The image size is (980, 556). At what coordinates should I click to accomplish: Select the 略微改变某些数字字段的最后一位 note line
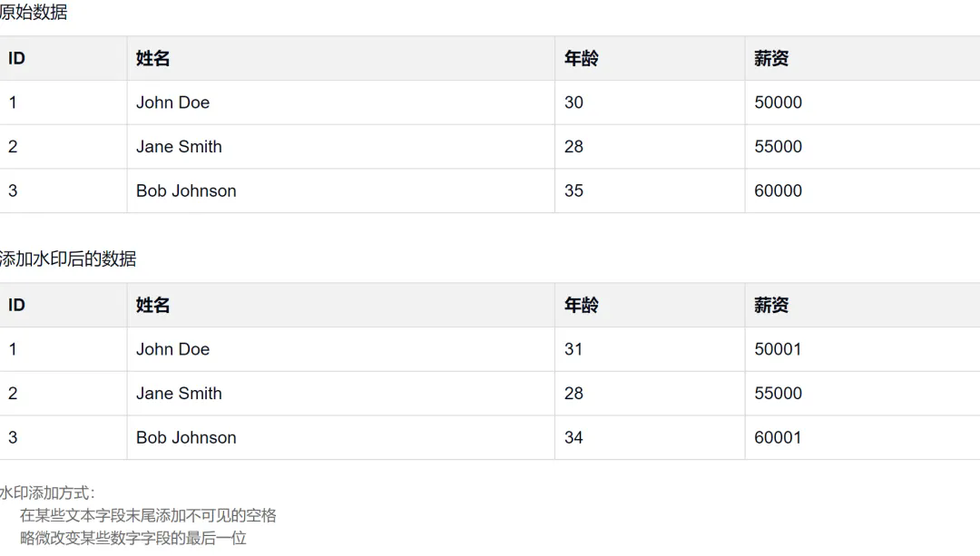pos(133,538)
